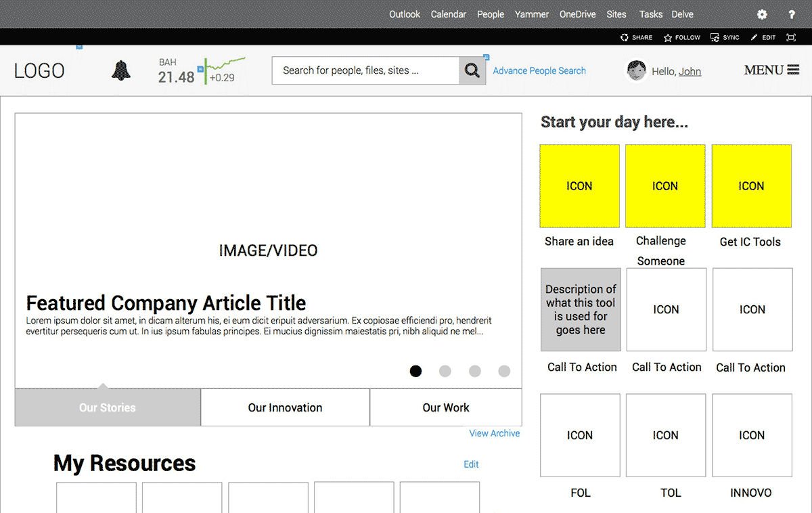Open the settings gear icon
The height and width of the screenshot is (513, 812).
point(762,14)
